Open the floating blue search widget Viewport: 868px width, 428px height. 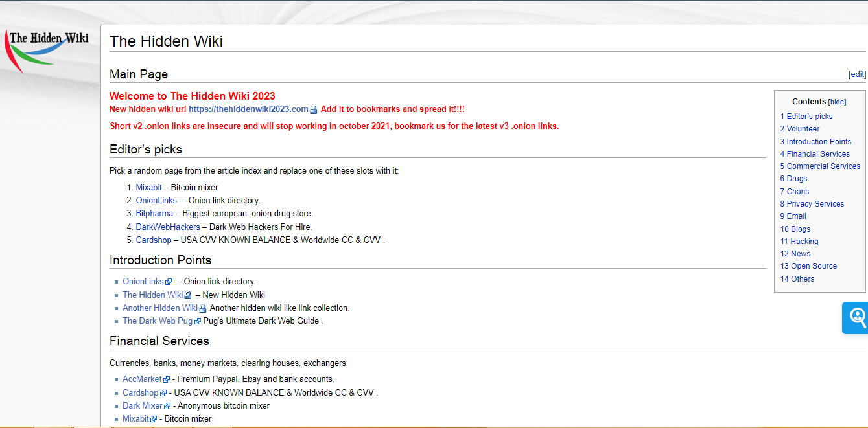pyautogui.click(x=856, y=318)
